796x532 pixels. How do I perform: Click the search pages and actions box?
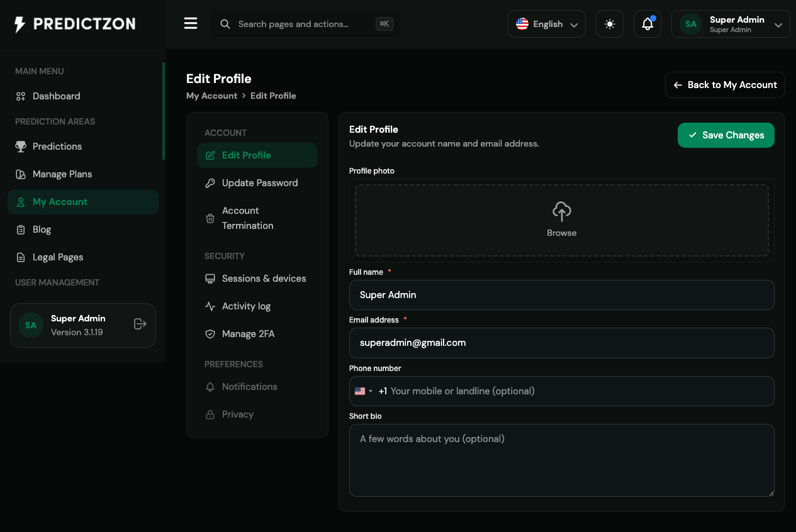(306, 24)
